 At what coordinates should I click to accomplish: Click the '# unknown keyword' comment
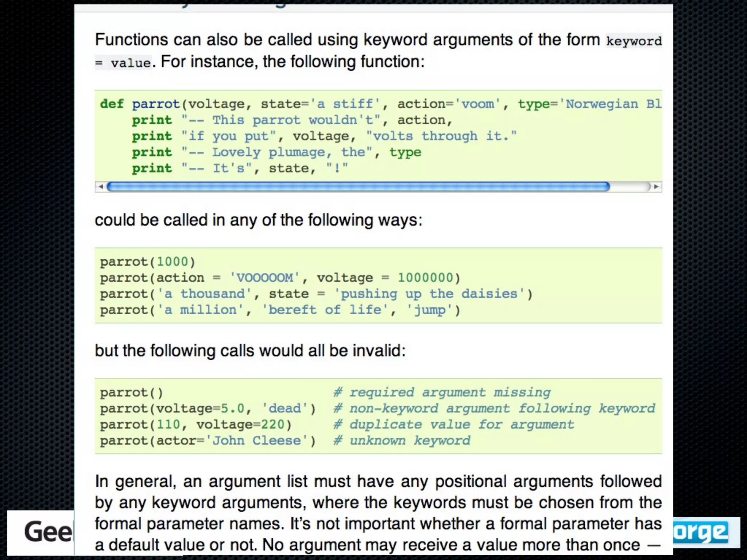(402, 441)
